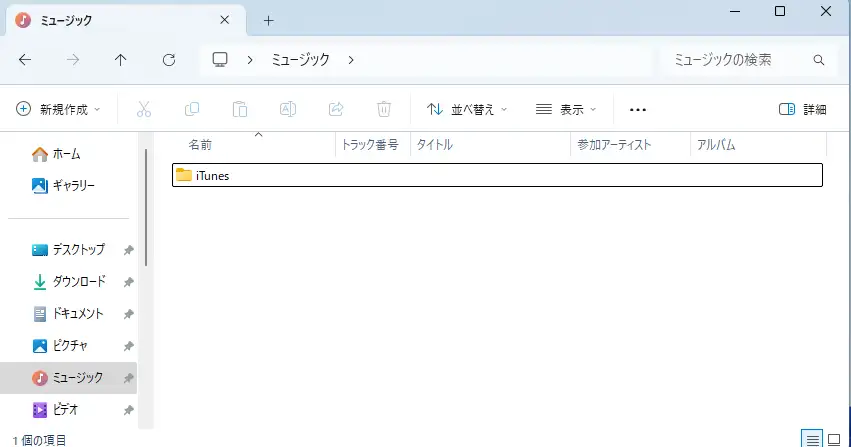
Task: Click the Share icon in toolbar
Action: (336, 109)
